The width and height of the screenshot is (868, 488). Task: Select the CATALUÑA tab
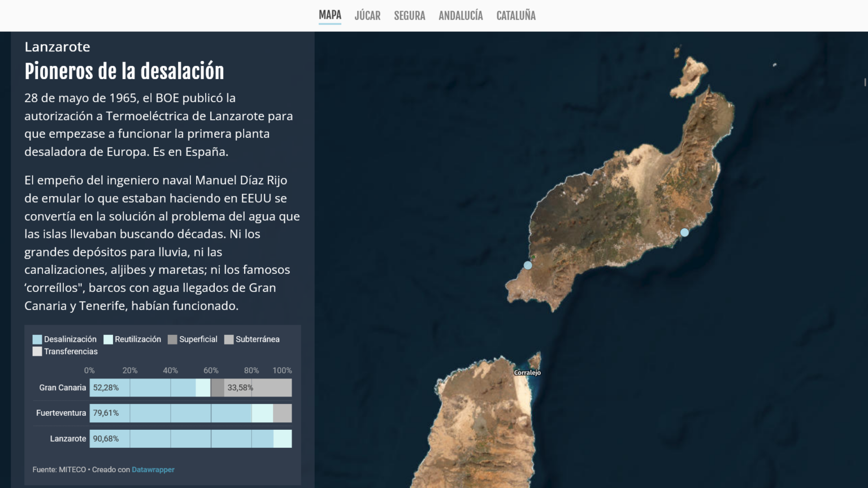pos(515,16)
